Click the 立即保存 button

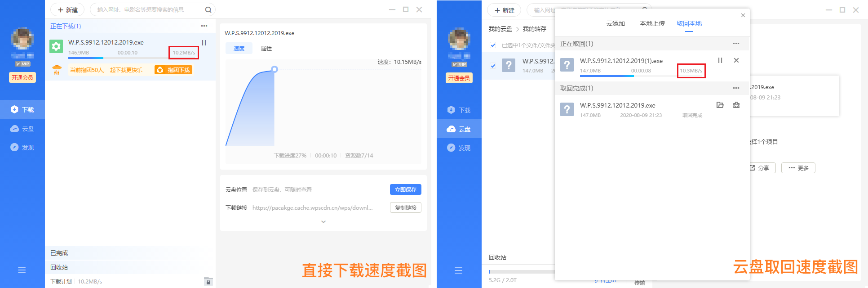405,190
